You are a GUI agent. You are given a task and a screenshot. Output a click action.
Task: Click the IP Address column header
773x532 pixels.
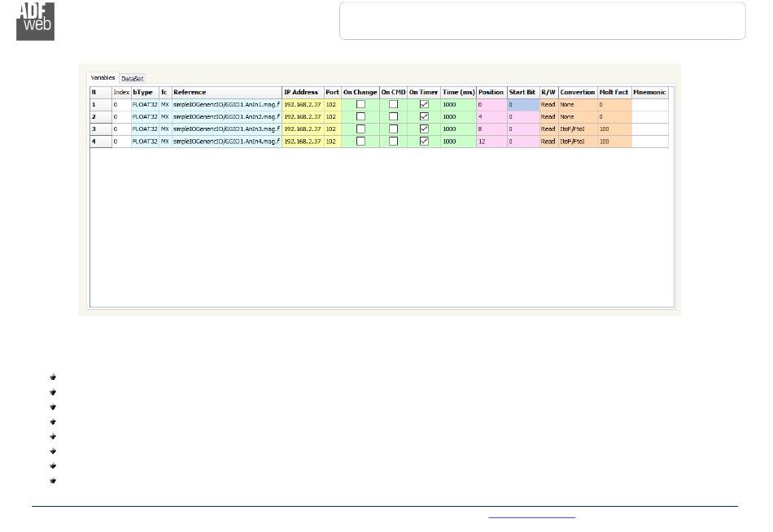pyautogui.click(x=302, y=93)
